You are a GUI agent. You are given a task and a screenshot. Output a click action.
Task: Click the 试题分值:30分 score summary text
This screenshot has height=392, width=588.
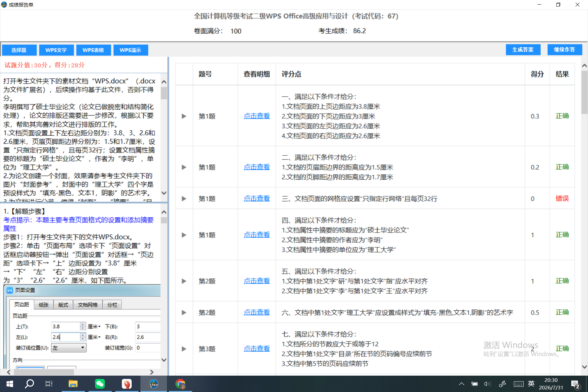(x=44, y=65)
